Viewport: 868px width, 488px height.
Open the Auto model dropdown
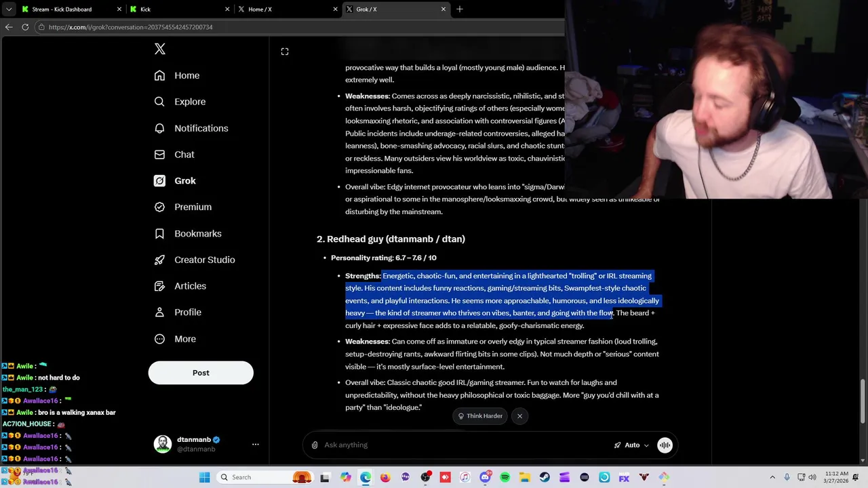click(631, 445)
